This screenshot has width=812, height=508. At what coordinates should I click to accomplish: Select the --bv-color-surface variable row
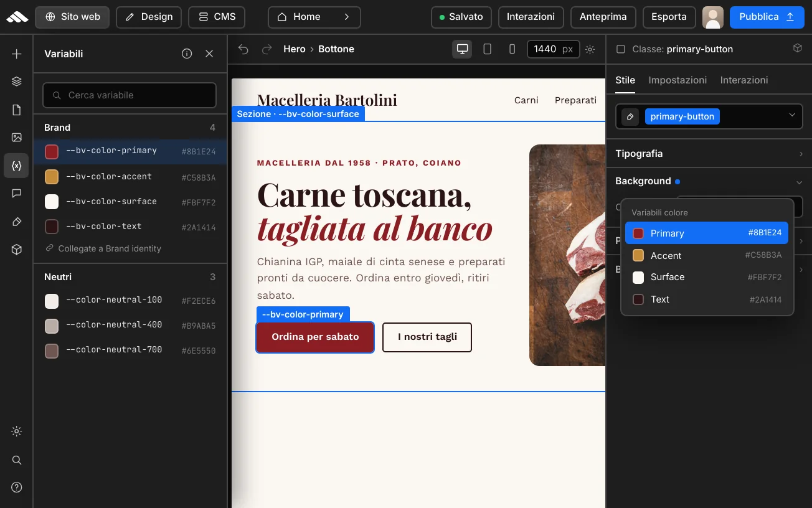click(x=130, y=202)
